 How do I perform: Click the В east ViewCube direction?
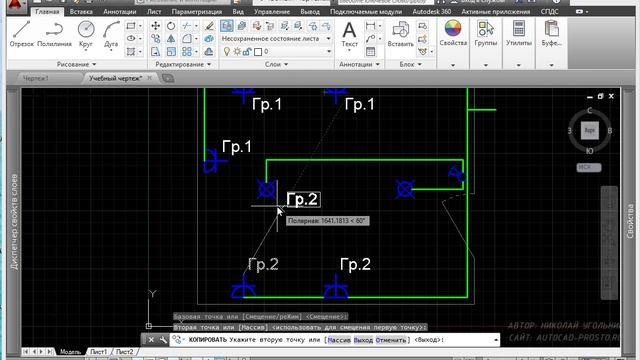coord(610,131)
